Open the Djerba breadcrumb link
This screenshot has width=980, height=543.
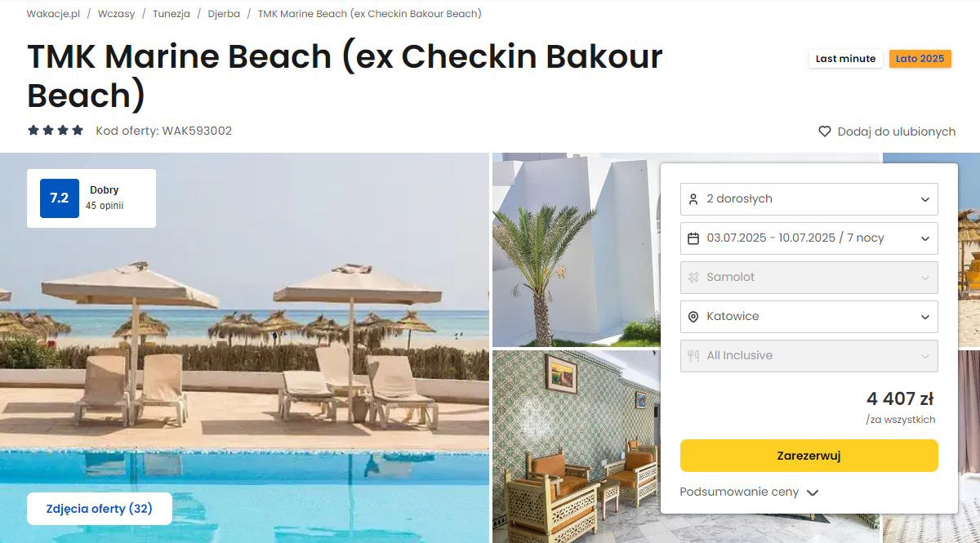224,14
